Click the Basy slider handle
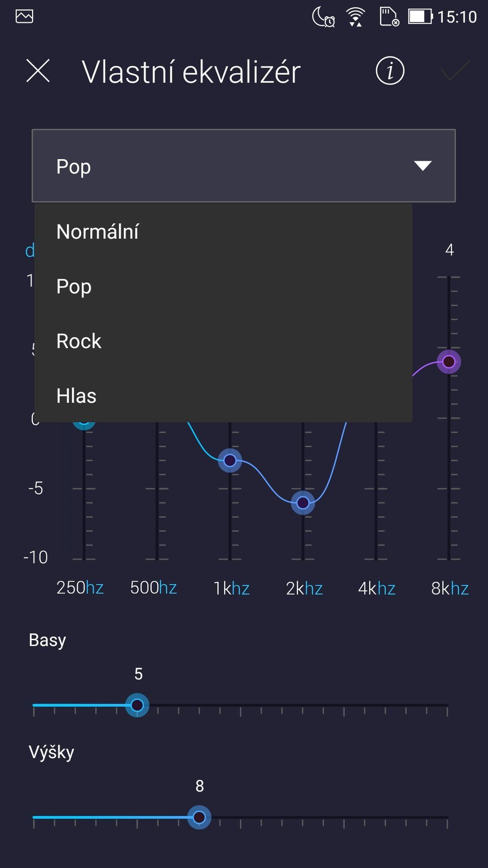 tap(137, 705)
